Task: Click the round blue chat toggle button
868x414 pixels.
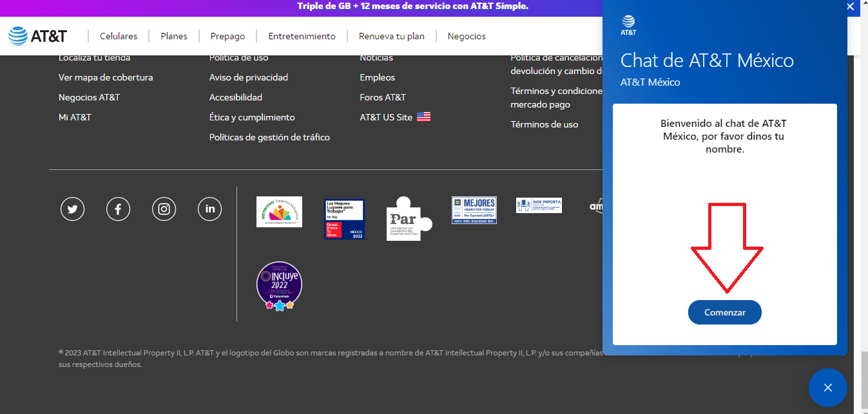Action: tap(828, 388)
